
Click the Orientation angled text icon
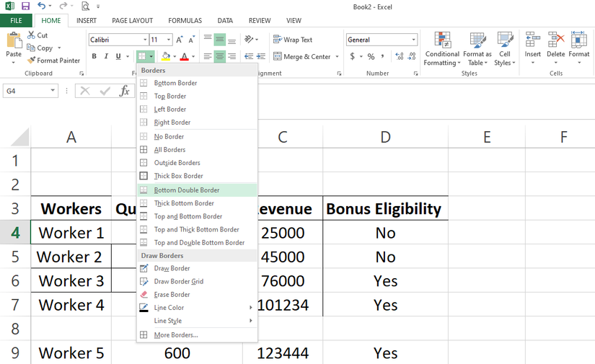coord(249,40)
